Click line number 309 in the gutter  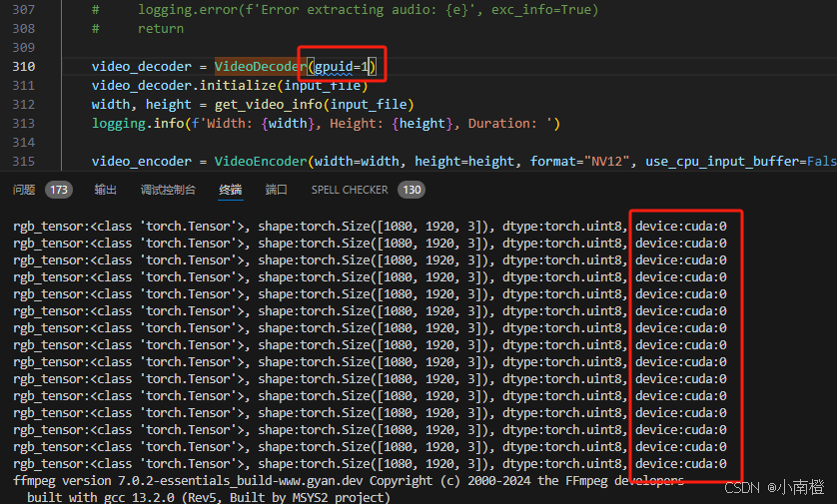tap(24, 48)
